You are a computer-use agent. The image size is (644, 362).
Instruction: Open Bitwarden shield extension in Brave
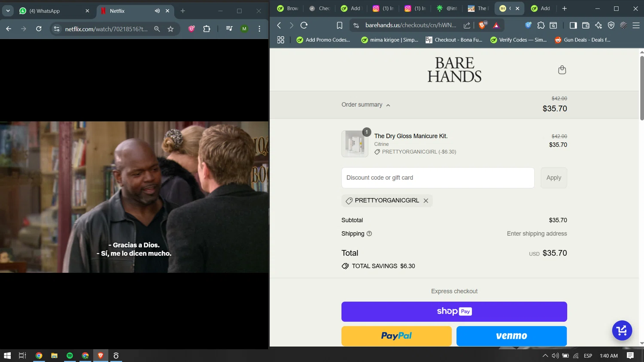529,25
